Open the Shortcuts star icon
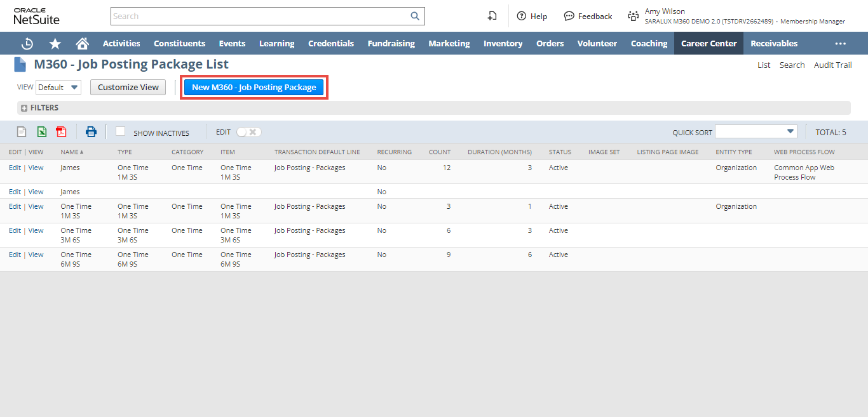The height and width of the screenshot is (417, 868). (55, 44)
